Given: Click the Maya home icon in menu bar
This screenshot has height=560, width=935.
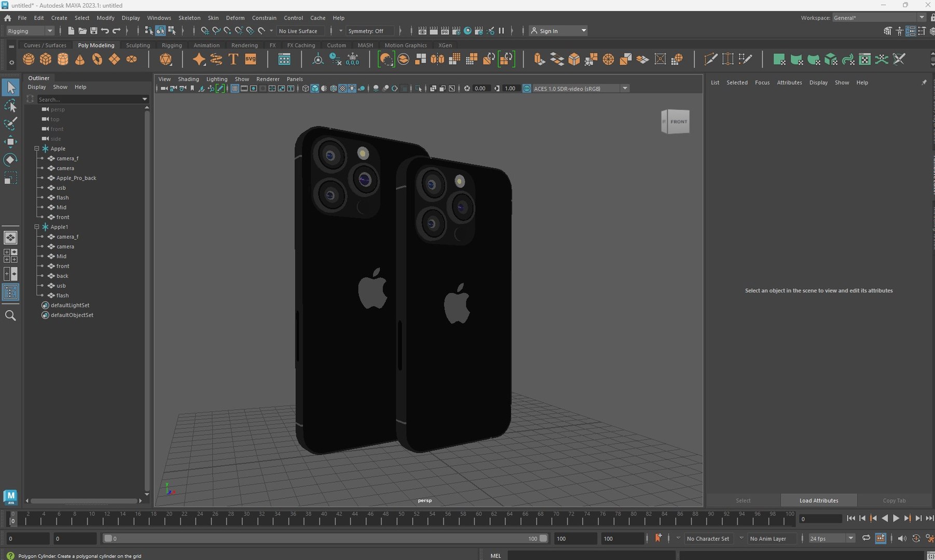Looking at the screenshot, I should (7, 18).
